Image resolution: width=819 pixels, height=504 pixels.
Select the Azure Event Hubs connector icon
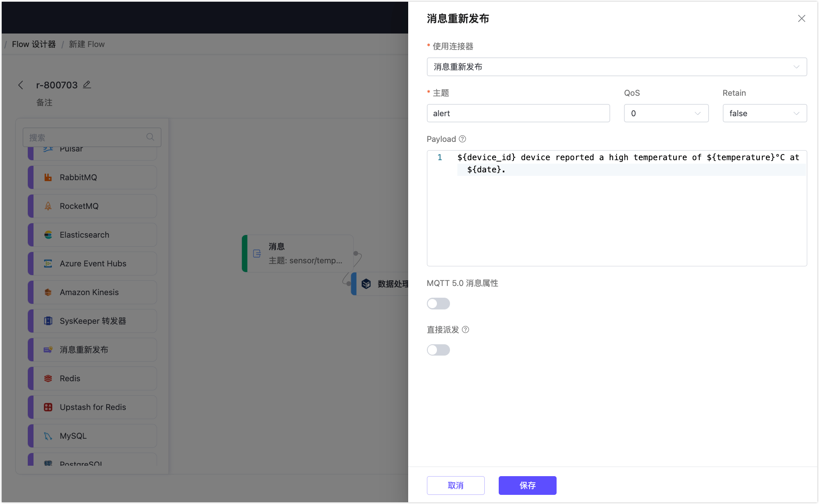pyautogui.click(x=49, y=263)
